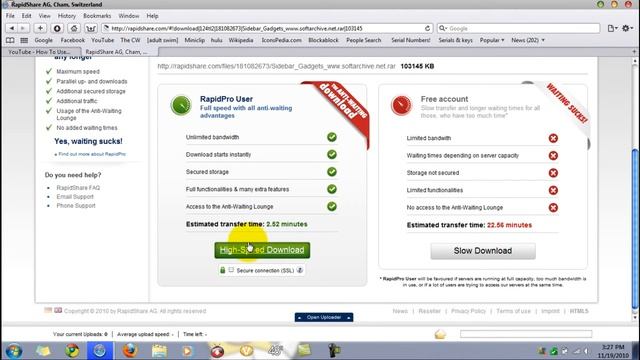Click green check next to Unlimited bandwidth

coord(332,137)
